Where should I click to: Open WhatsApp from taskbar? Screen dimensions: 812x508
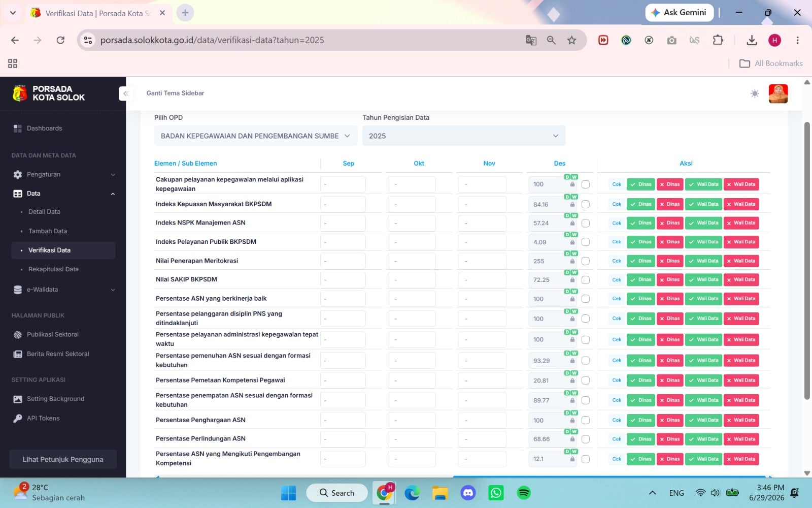point(496,493)
